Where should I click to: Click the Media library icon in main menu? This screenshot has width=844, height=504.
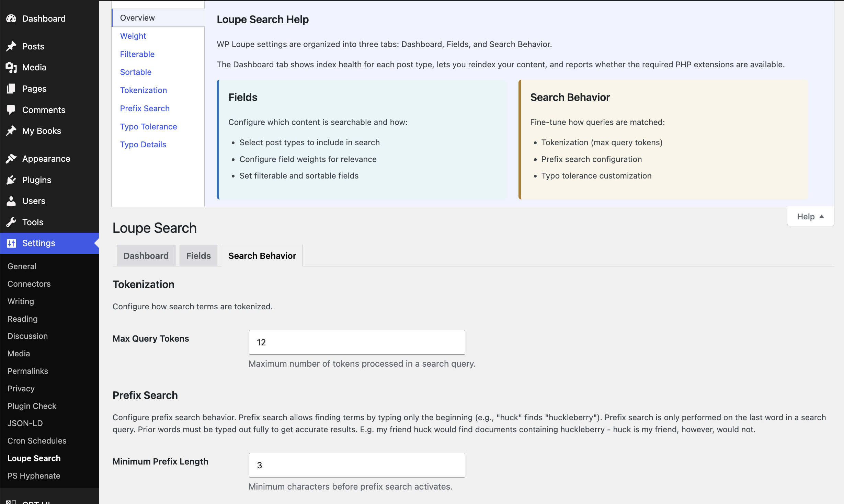[11, 68]
